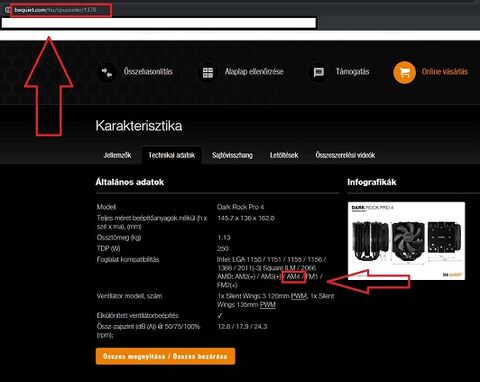Viewport: 480px width, 382px height.
Task: Open the Online vásárlás link
Action: click(x=445, y=72)
